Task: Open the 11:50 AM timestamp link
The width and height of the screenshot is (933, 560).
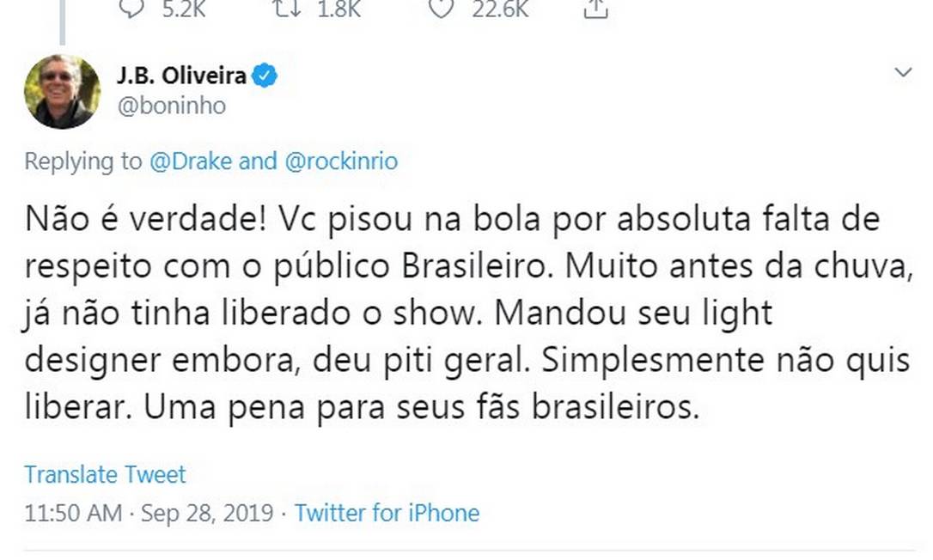Action: 73,514
